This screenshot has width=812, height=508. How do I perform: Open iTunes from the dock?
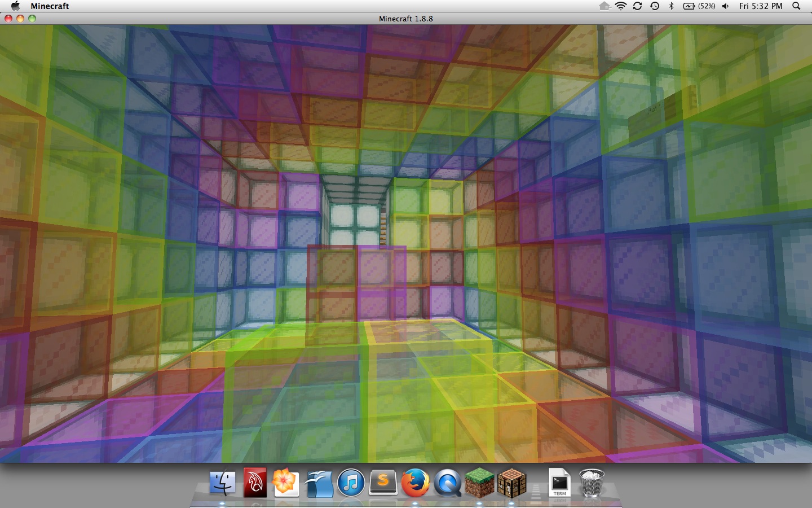pyautogui.click(x=351, y=484)
